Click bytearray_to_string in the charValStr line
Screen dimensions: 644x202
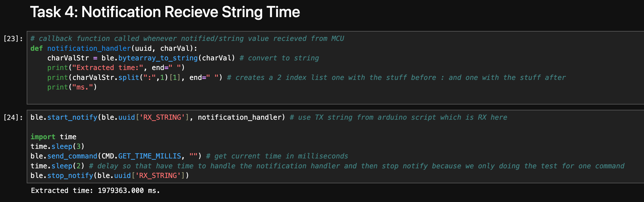pos(158,58)
